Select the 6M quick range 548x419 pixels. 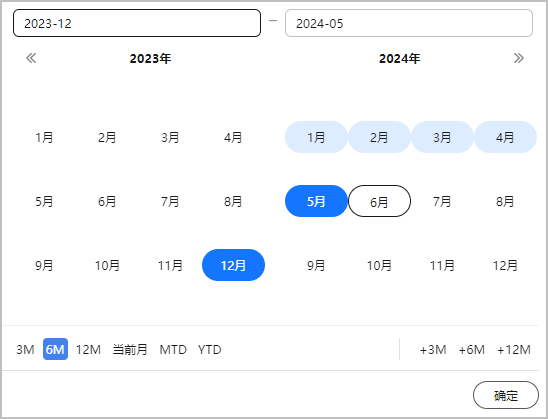coord(55,349)
